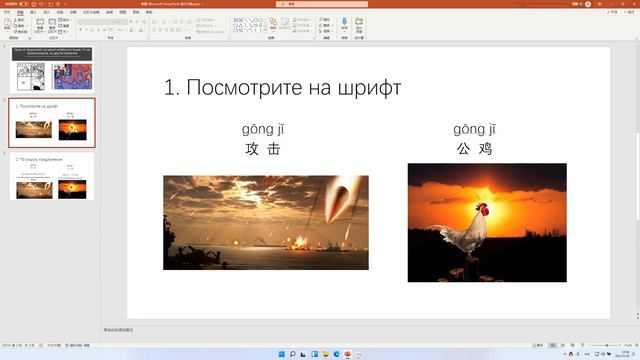Toggle Italic formatting
The image size is (640, 360).
click(x=86, y=30)
